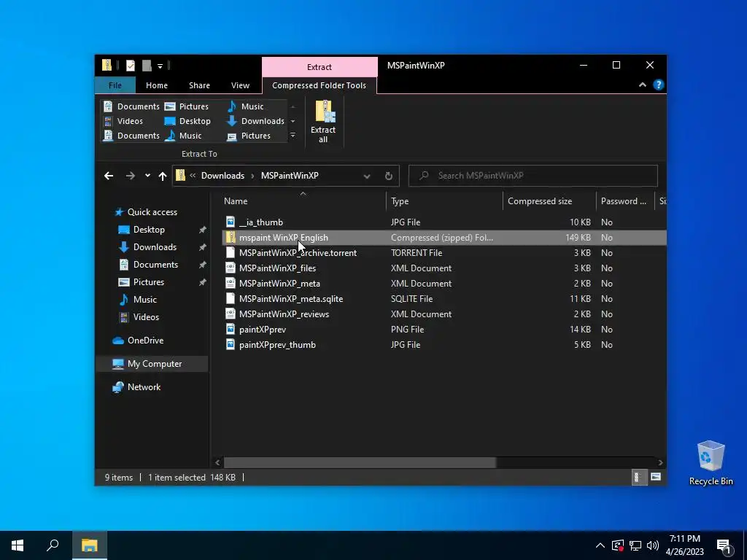Select mspaint WinXP English zipped folder
Image resolution: width=747 pixels, height=560 pixels.
pyautogui.click(x=444, y=238)
